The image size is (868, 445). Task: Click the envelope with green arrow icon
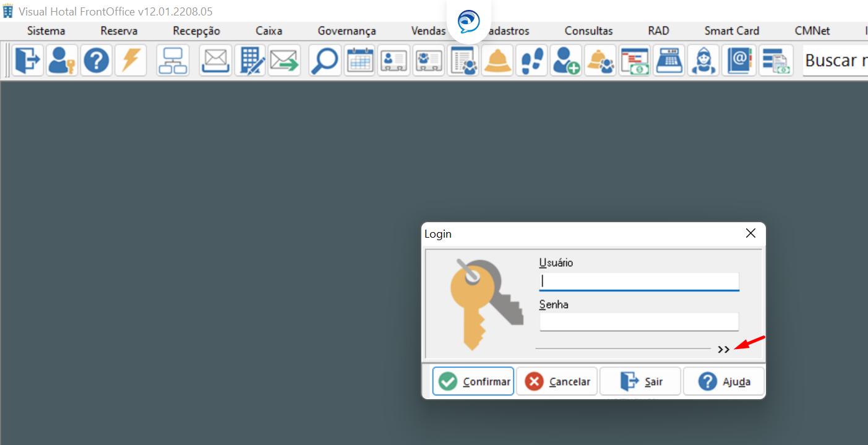tap(284, 61)
